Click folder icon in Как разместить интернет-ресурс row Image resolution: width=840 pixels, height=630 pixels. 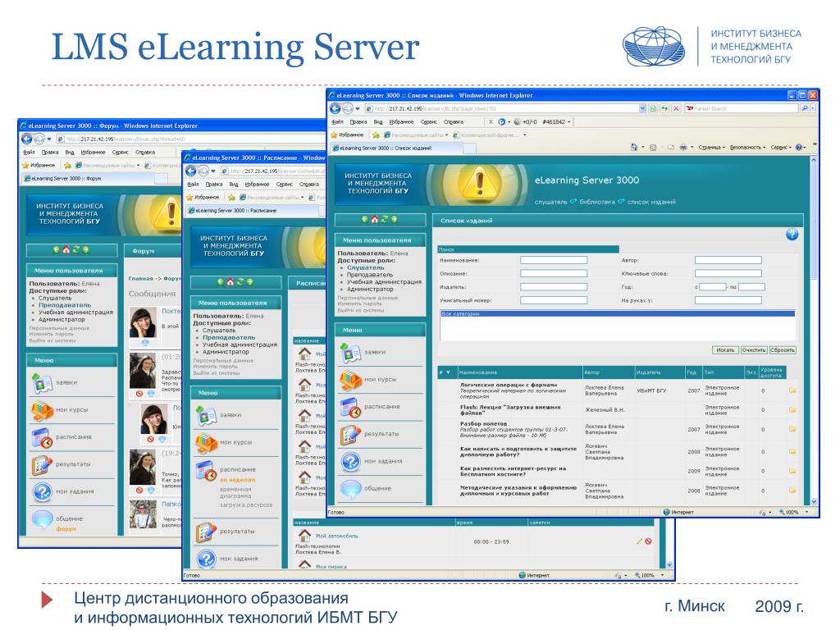tap(792, 471)
